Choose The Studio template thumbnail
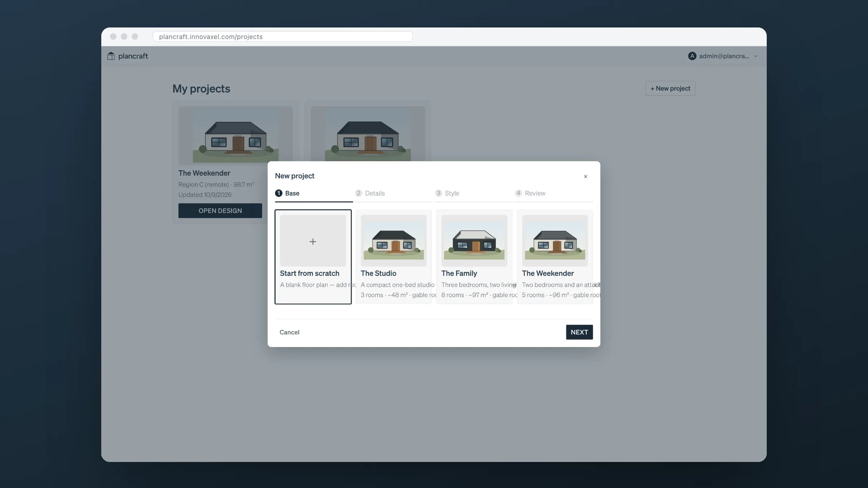This screenshot has width=868, height=488. [x=393, y=241]
